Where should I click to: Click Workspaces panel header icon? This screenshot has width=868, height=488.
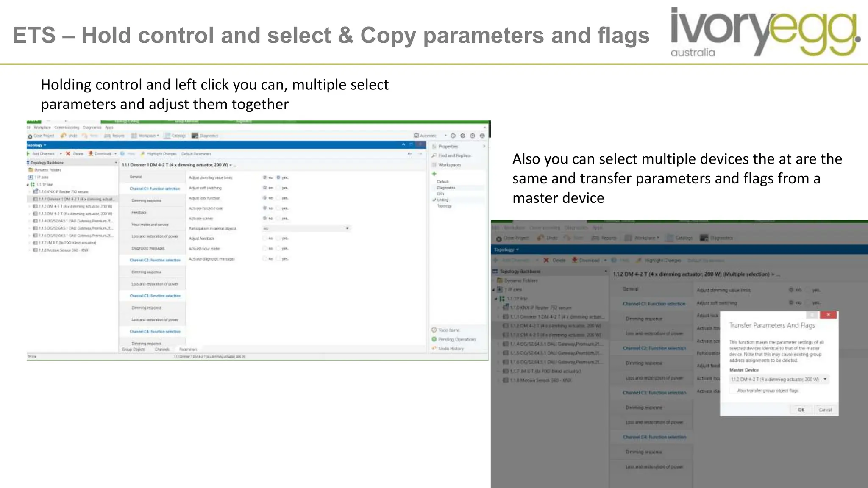(434, 165)
